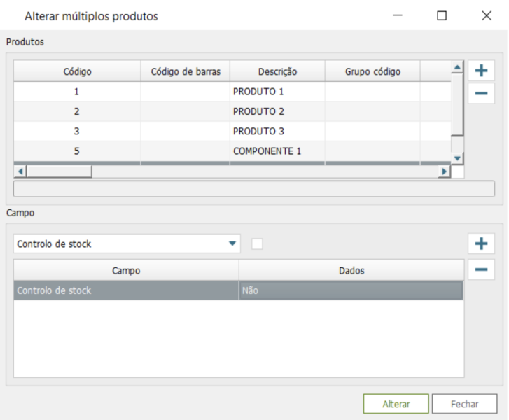The height and width of the screenshot is (420, 509).
Task: Click the products table scroll up arrow
Action: [457, 68]
